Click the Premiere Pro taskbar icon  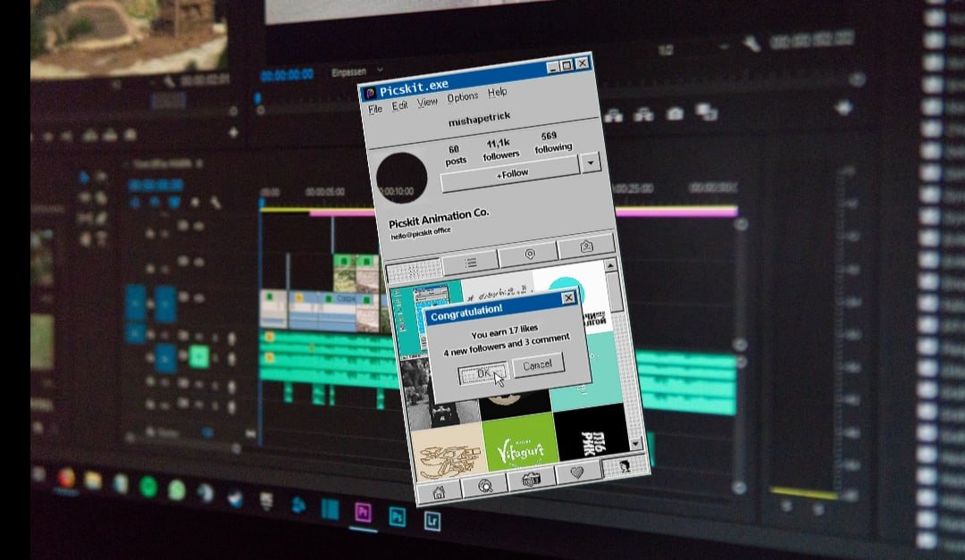363,513
